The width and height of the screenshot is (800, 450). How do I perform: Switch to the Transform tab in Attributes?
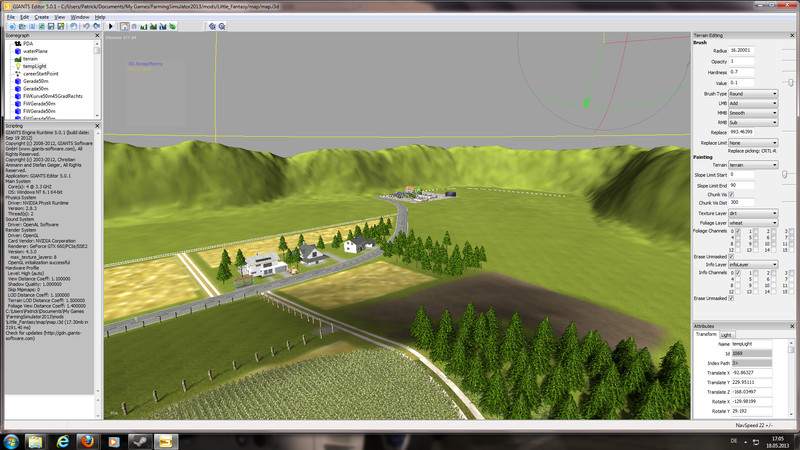(x=706, y=334)
